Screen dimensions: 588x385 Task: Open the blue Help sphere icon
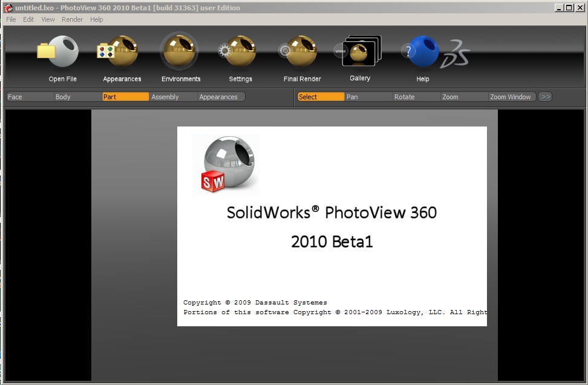click(420, 51)
